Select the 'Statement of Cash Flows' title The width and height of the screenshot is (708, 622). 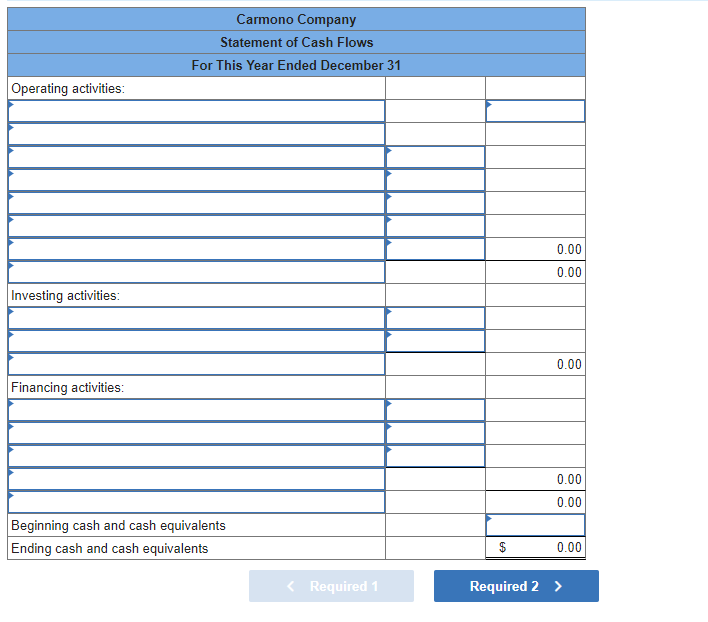pyautogui.click(x=297, y=42)
